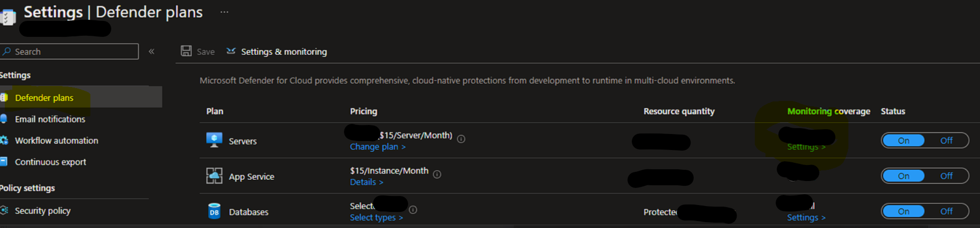Image resolution: width=980 pixels, height=228 pixels.
Task: Click the Servers plan monitor icon
Action: point(214,140)
